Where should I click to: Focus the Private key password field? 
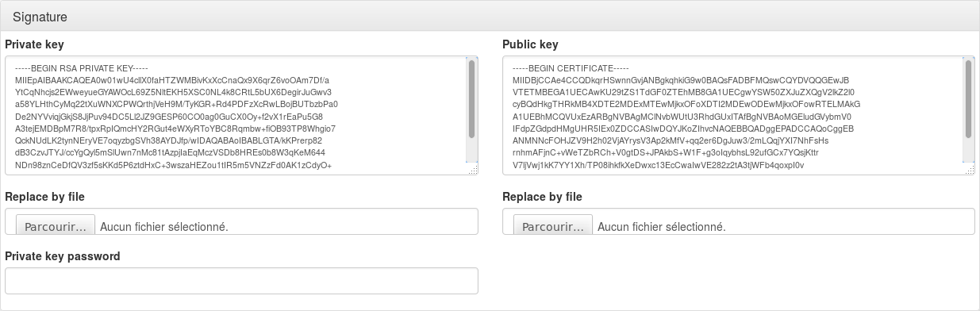click(x=241, y=281)
